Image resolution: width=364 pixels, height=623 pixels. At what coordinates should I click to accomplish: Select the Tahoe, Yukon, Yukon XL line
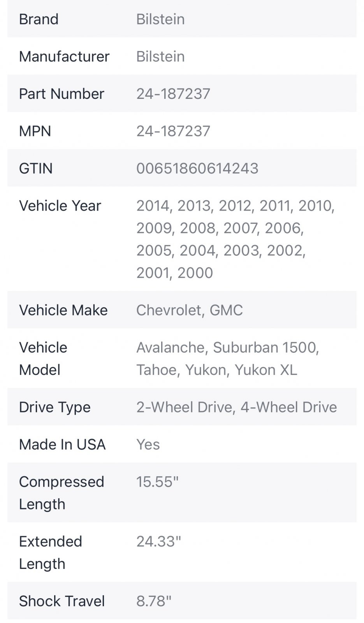pos(217,370)
